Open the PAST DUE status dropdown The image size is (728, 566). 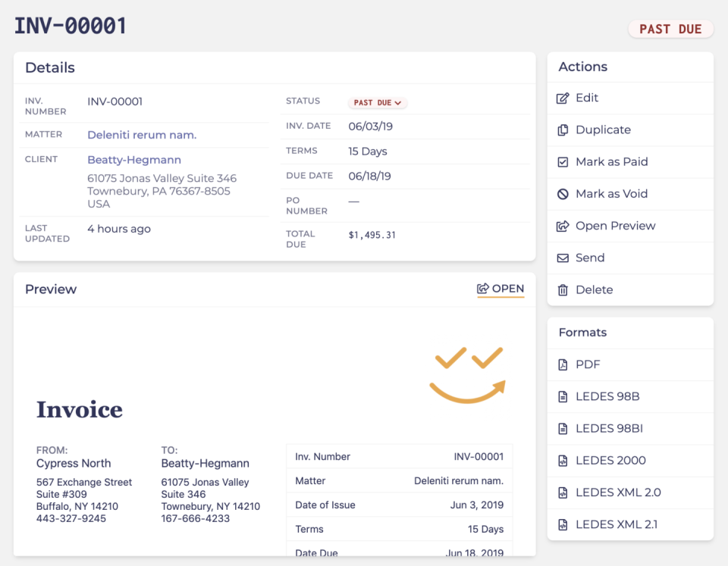tap(377, 102)
